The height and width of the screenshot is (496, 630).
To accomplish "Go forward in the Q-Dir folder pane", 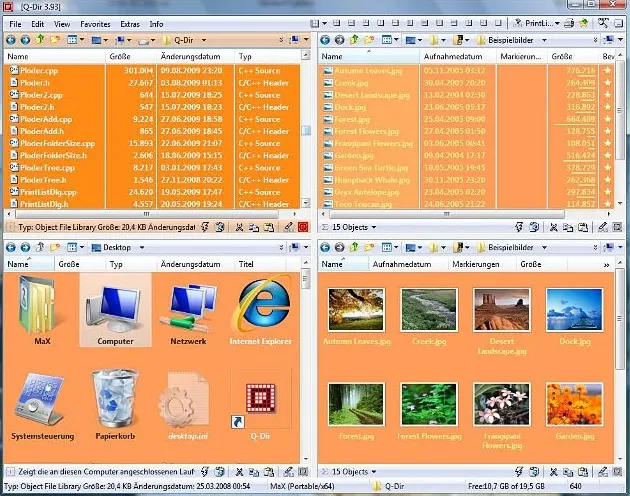I will coord(25,40).
